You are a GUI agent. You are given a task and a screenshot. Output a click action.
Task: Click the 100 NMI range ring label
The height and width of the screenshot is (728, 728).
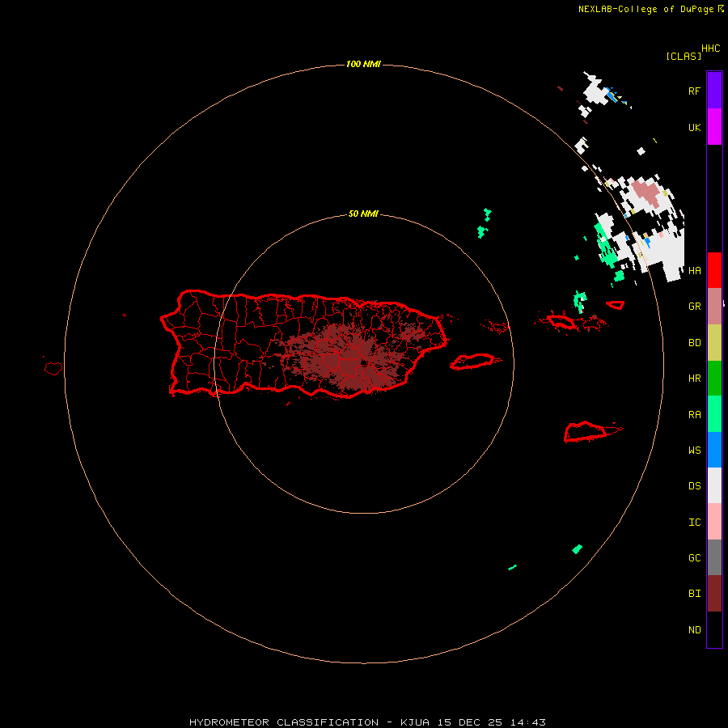pyautogui.click(x=363, y=64)
